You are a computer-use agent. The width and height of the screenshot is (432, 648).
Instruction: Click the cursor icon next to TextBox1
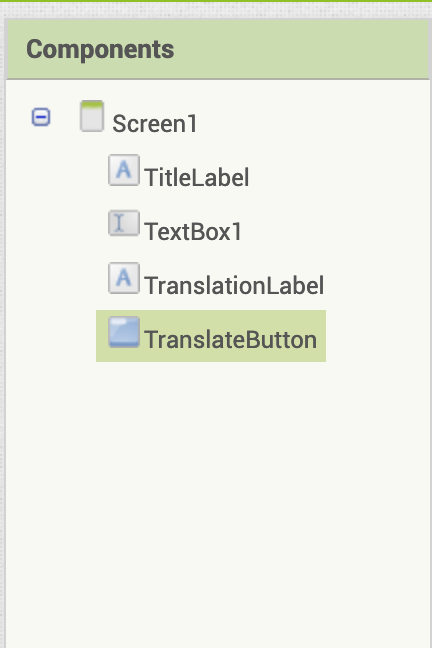coord(124,223)
